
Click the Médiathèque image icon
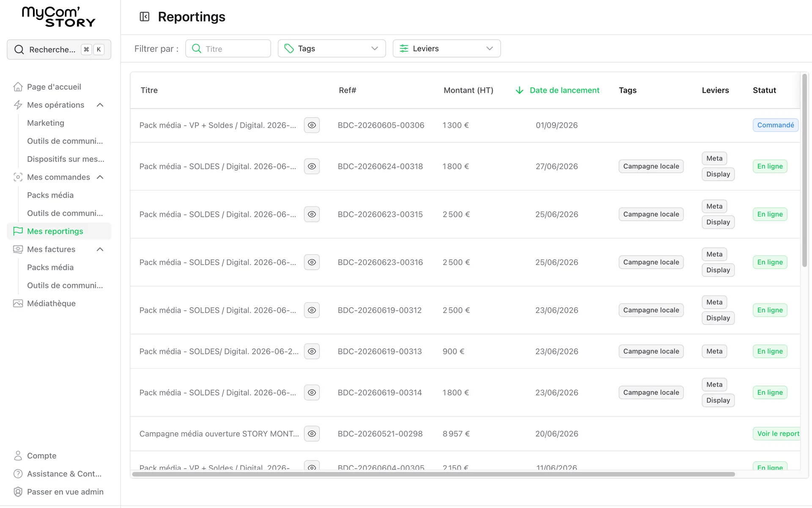coord(18,304)
